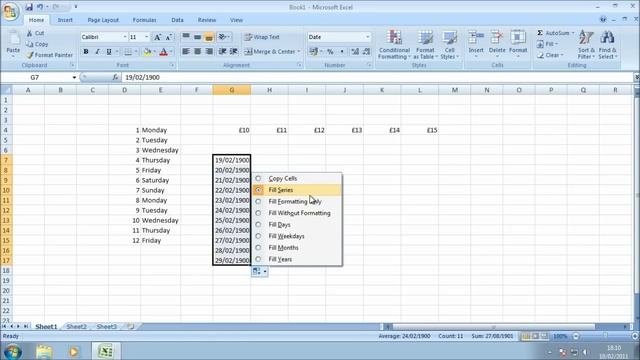Open Format as Table gallery

click(425, 45)
